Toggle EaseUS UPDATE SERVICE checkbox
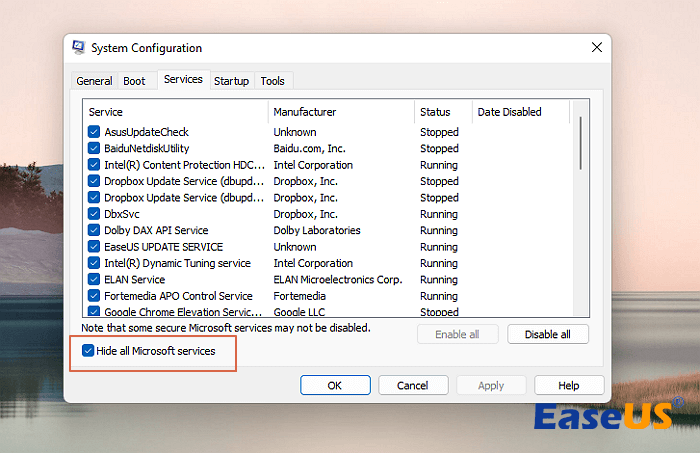Viewport: 700px width, 453px height. coord(94,247)
